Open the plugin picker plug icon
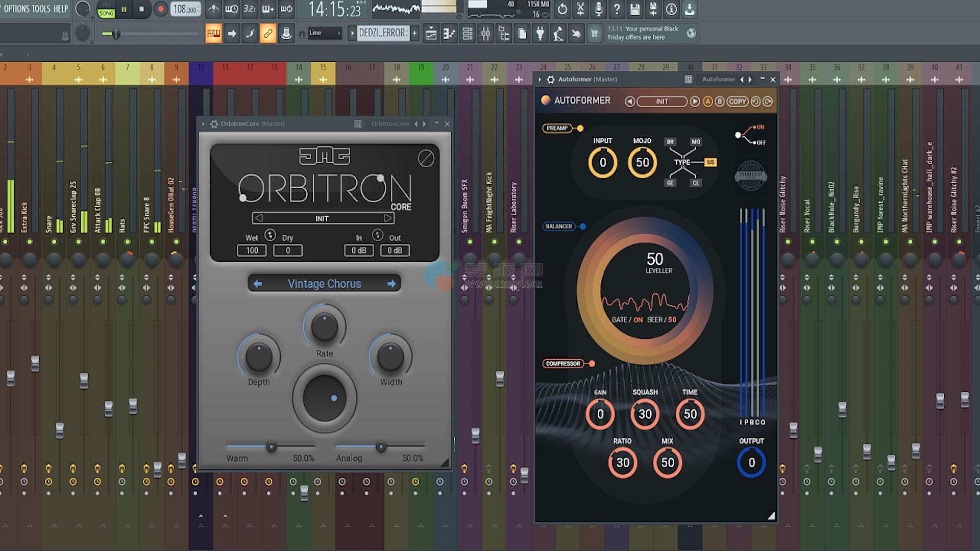The image size is (980, 551). click(x=540, y=34)
